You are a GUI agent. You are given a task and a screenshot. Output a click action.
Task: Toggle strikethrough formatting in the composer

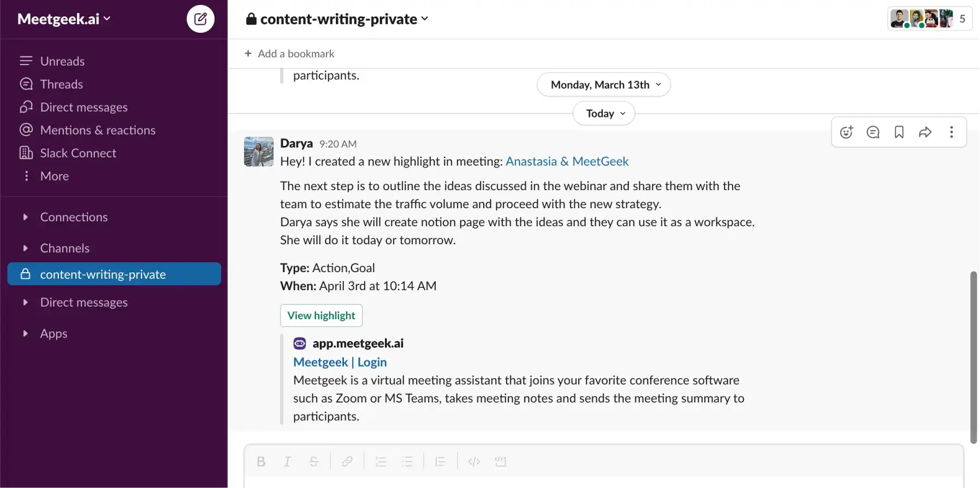(x=313, y=461)
